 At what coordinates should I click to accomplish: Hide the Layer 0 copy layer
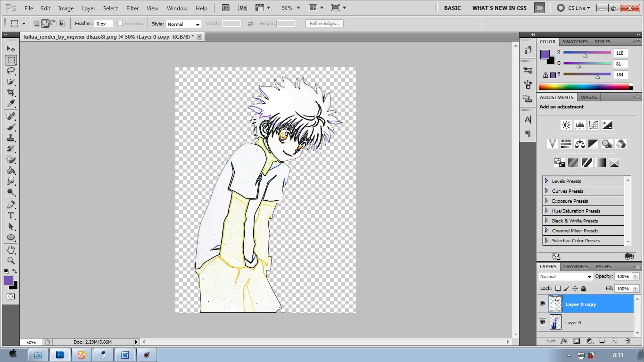click(542, 304)
